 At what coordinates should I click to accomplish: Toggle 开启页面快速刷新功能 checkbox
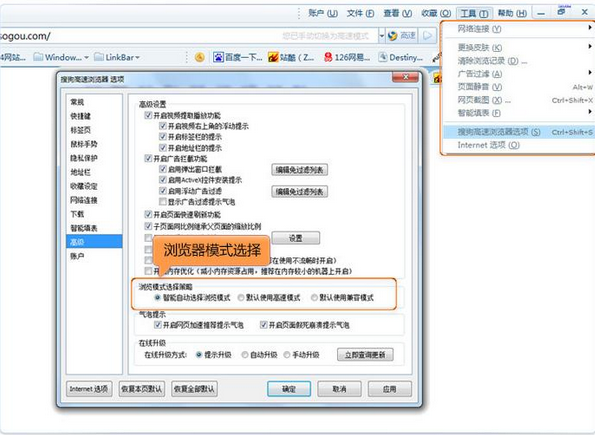pos(148,214)
